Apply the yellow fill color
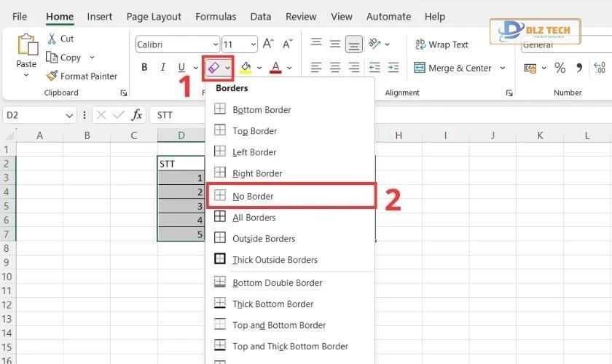This screenshot has width=612, height=364. pos(246,68)
